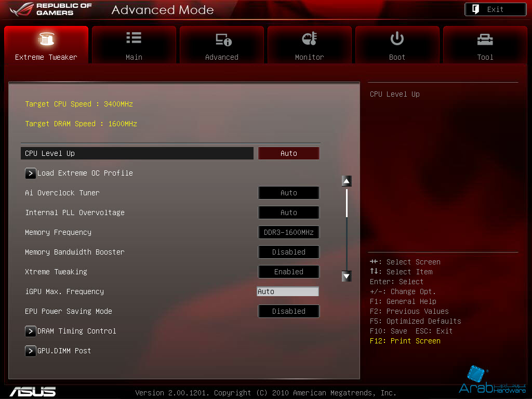This screenshot has width=532, height=399.
Task: Click the F2: Previous Values hint
Action: pos(409,312)
